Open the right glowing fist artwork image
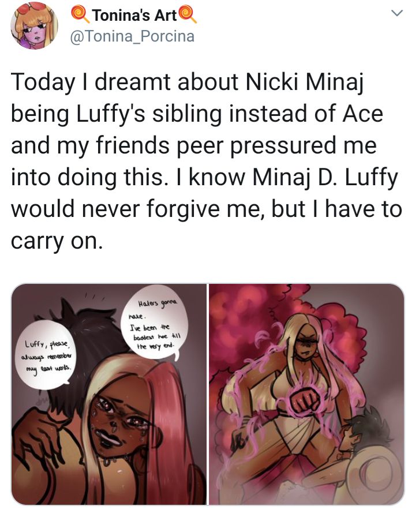This screenshot has height=532, width=412. point(306,394)
